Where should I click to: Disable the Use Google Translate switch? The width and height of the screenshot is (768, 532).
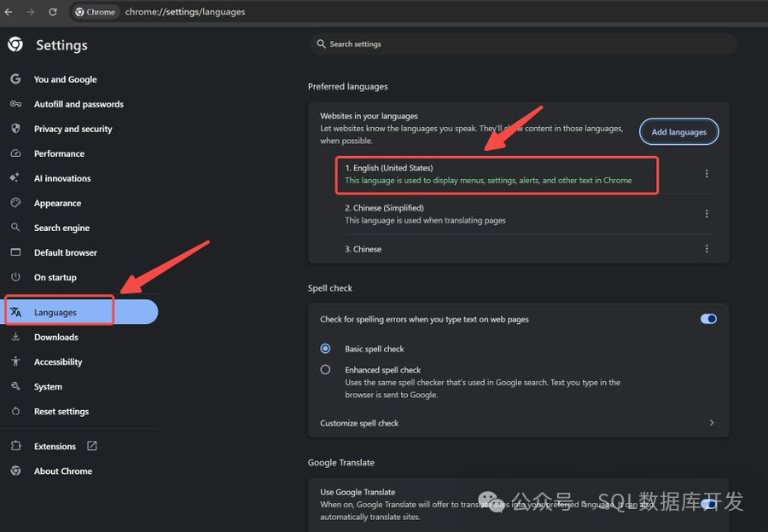point(708,504)
